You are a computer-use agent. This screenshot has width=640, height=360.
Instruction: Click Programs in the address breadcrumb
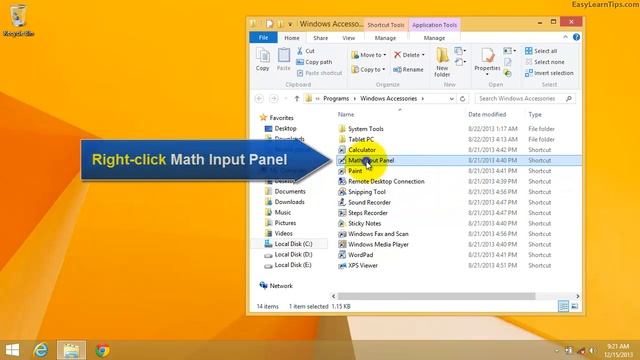pyautogui.click(x=336, y=99)
